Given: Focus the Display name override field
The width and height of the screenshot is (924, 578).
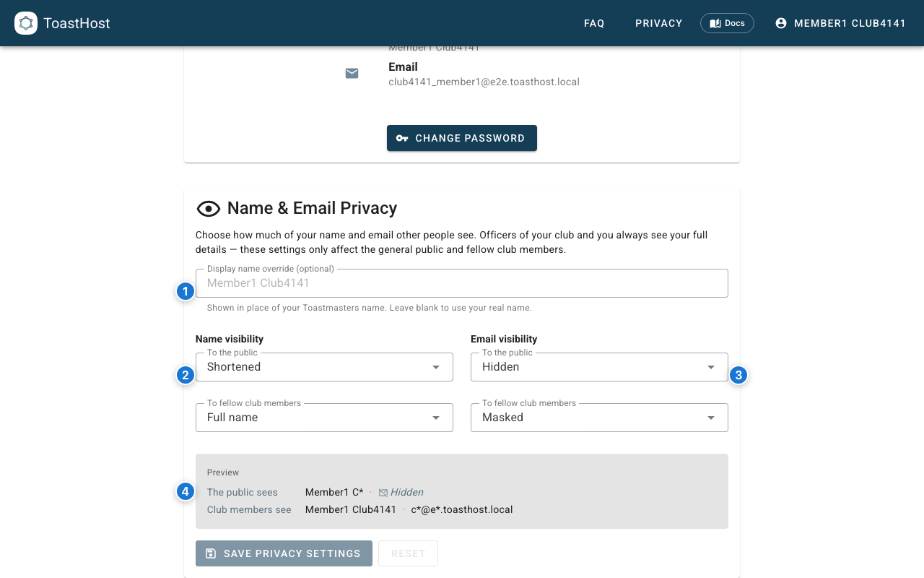Looking at the screenshot, I should point(462,283).
